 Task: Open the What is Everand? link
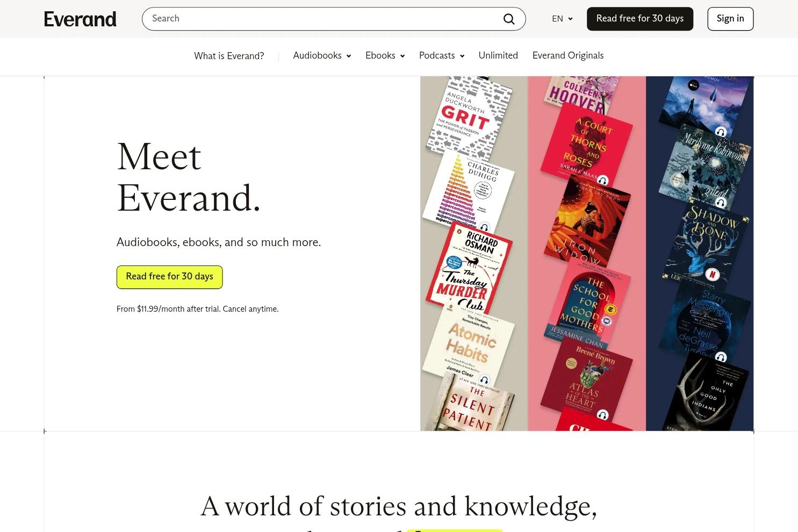click(229, 56)
